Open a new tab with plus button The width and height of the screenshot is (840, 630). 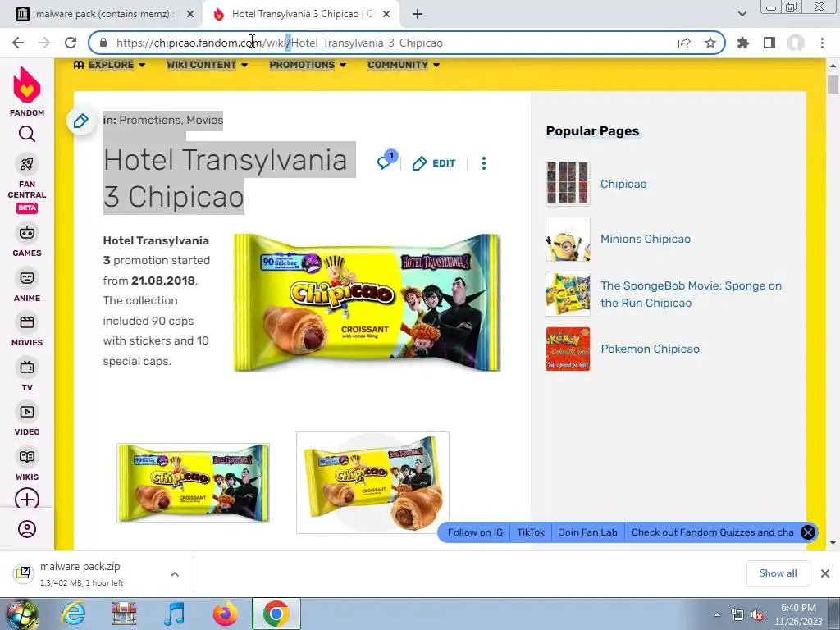click(x=418, y=15)
